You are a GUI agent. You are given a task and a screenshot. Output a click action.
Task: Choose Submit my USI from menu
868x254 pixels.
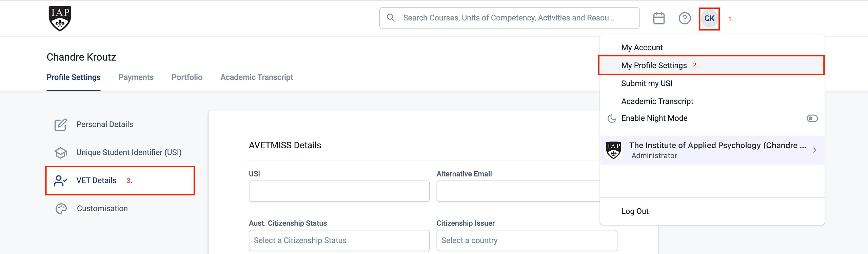pyautogui.click(x=647, y=83)
